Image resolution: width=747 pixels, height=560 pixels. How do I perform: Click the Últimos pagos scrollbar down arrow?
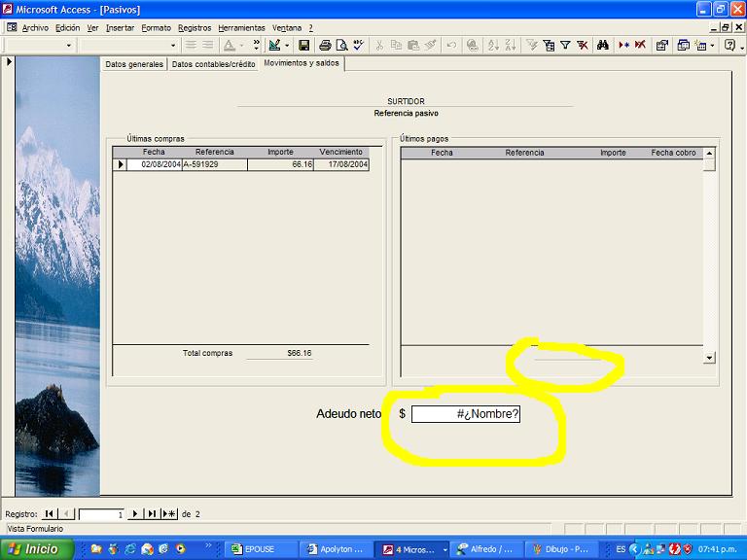pos(709,358)
